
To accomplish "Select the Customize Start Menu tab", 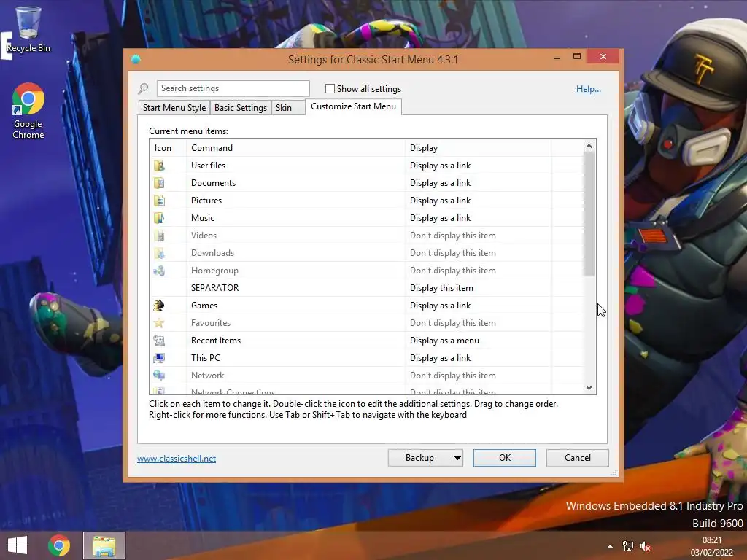I will tap(354, 106).
